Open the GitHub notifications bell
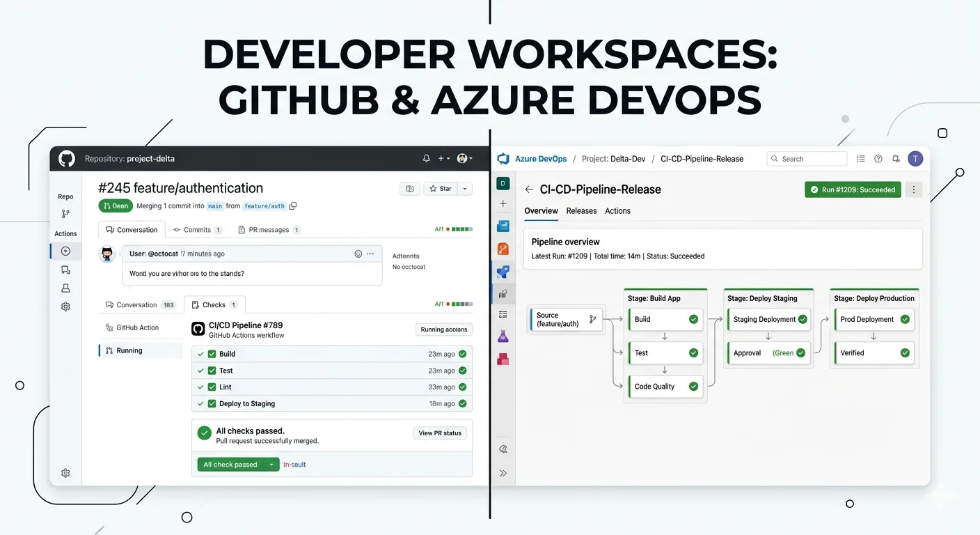This screenshot has width=980, height=535. (x=427, y=159)
